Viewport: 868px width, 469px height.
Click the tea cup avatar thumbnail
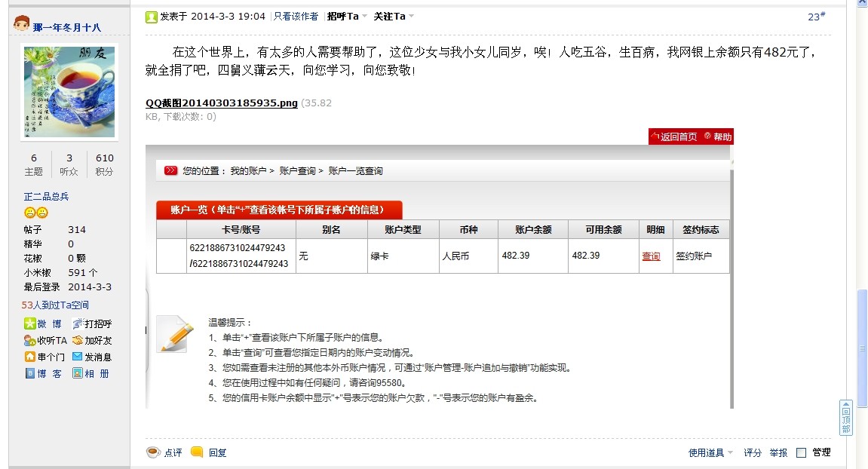click(x=69, y=92)
